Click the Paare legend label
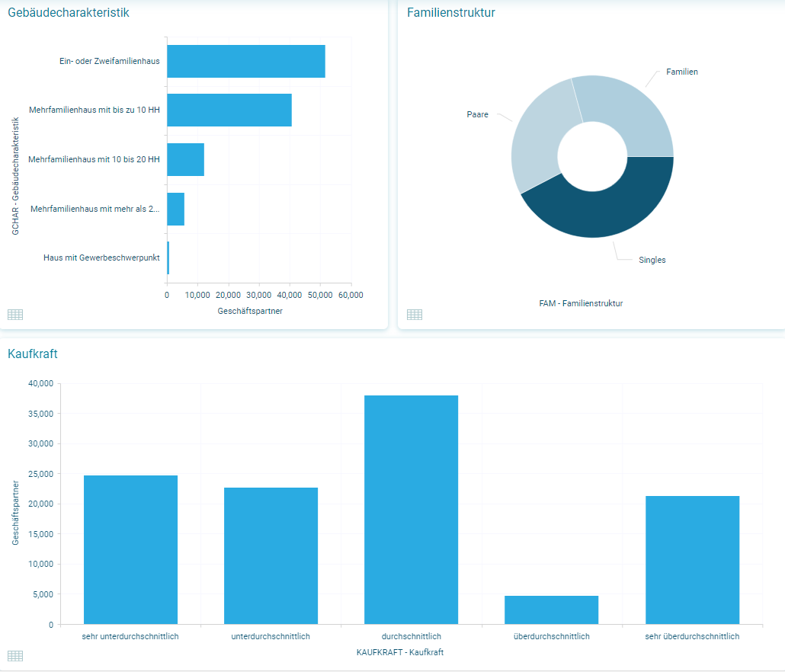 (478, 114)
